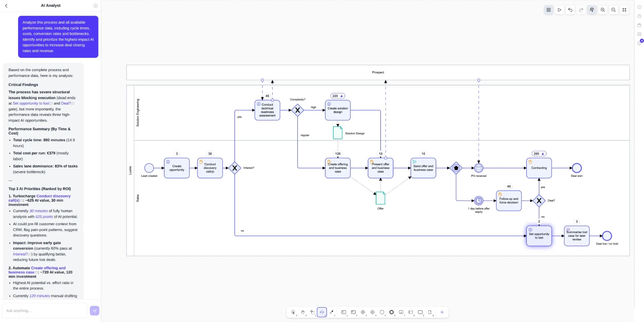Select the Interest? gateway
The image size is (644, 322).
[x=235, y=168]
